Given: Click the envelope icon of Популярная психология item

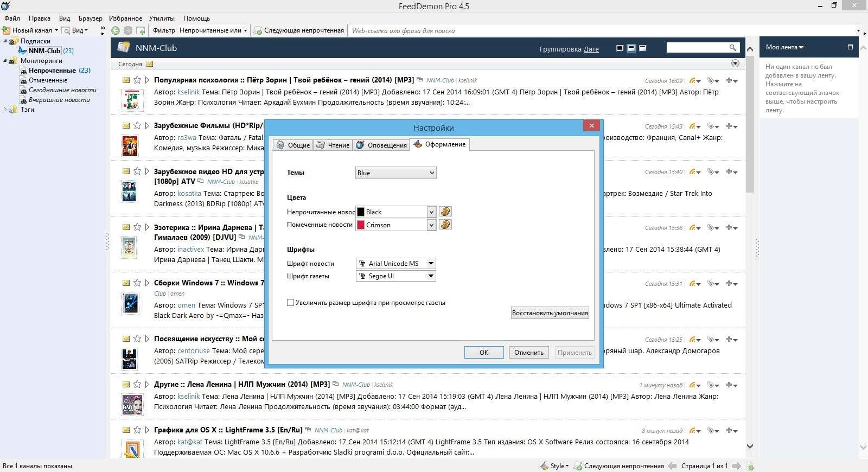Looking at the screenshot, I should (x=126, y=80).
